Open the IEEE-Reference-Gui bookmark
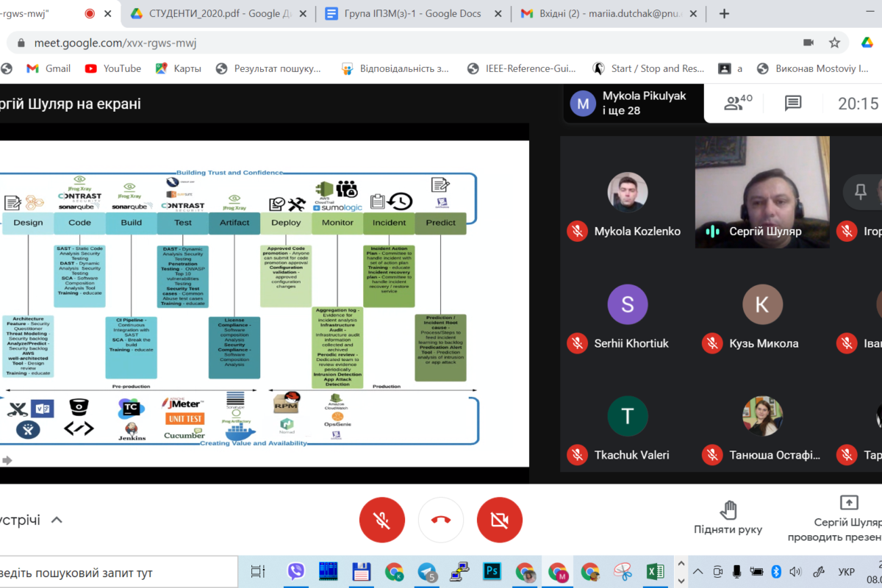 coord(522,68)
